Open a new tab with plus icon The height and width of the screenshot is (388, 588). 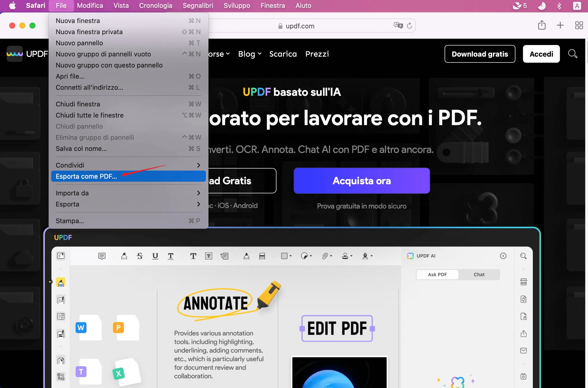tap(560, 25)
